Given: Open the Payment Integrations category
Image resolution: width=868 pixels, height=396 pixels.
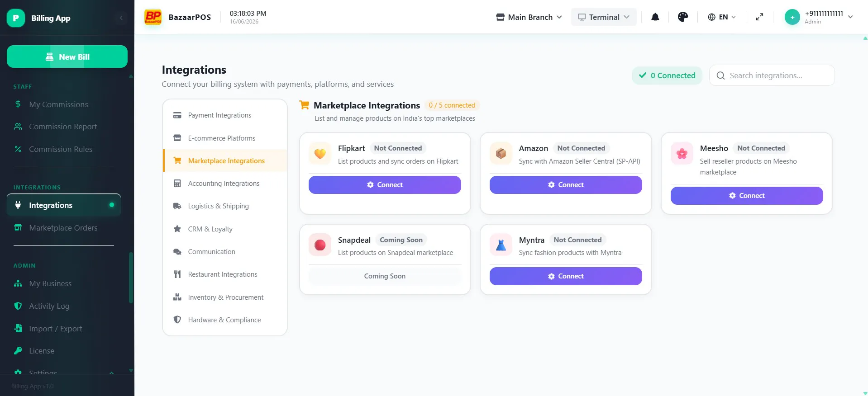Looking at the screenshot, I should [x=225, y=115].
